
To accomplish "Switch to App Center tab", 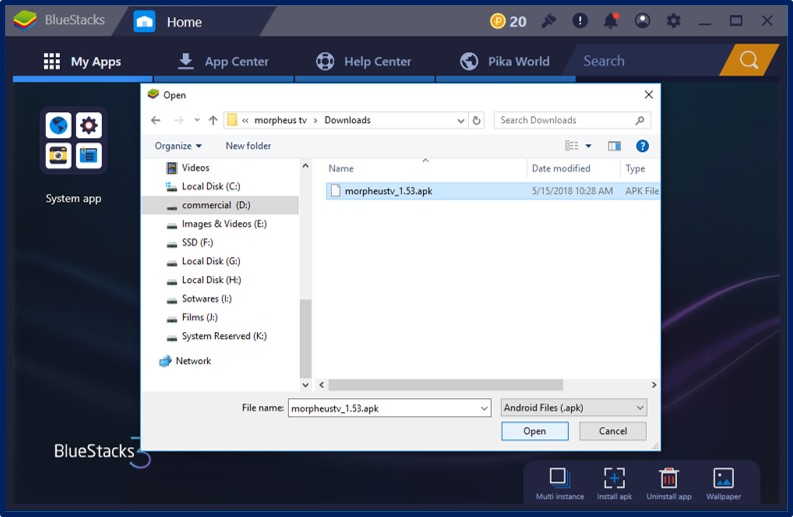I will pyautogui.click(x=224, y=62).
